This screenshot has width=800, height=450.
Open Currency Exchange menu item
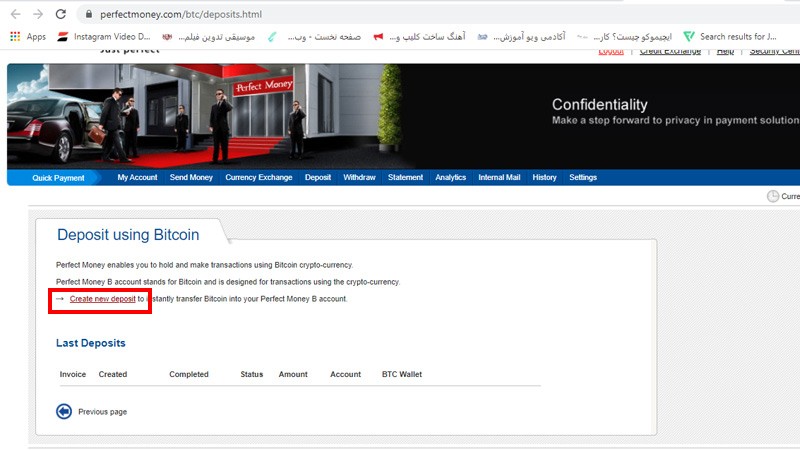tap(259, 178)
